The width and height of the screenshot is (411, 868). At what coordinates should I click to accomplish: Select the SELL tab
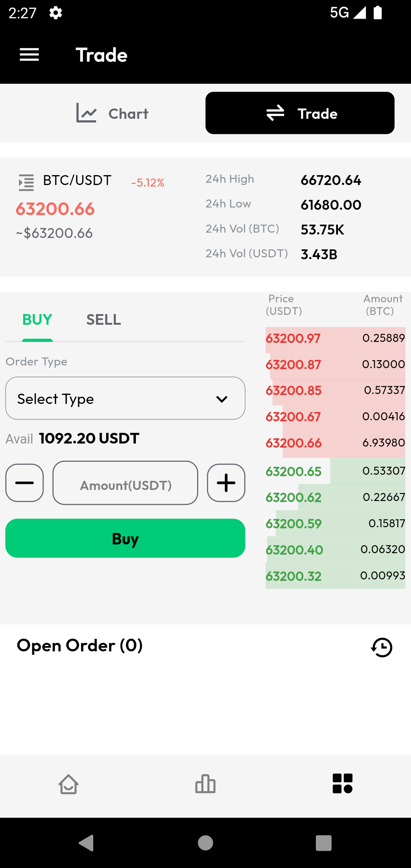104,320
